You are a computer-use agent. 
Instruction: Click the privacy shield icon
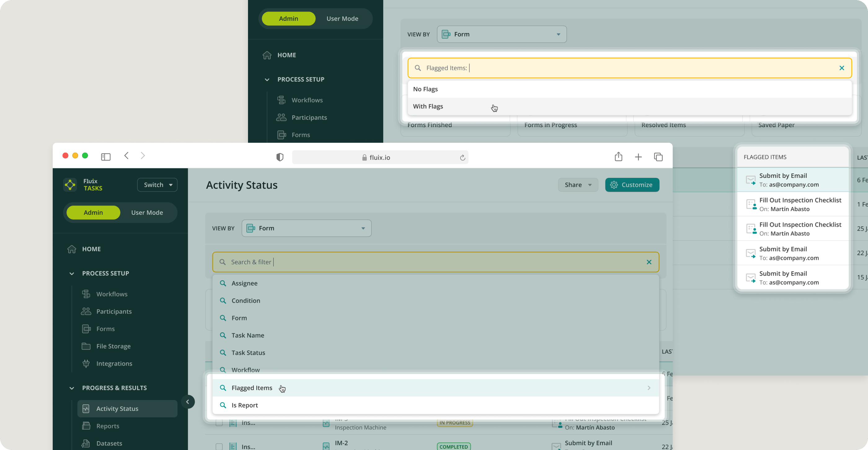280,157
